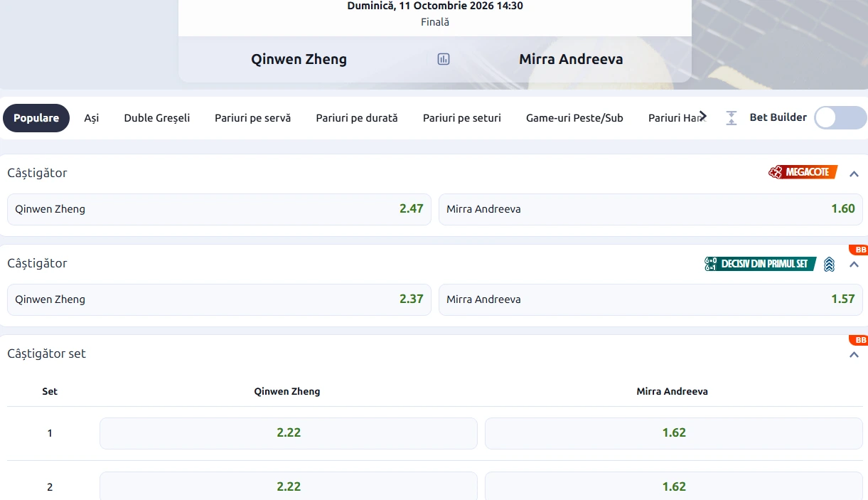868x500 pixels.
Task: Click the BB badge above the DECISIV market
Action: pyautogui.click(x=858, y=250)
